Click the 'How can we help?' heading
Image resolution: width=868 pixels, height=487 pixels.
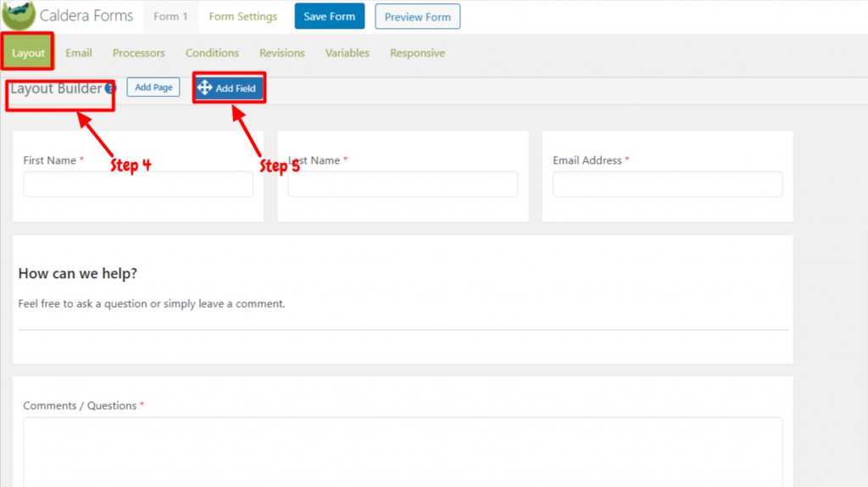(77, 273)
